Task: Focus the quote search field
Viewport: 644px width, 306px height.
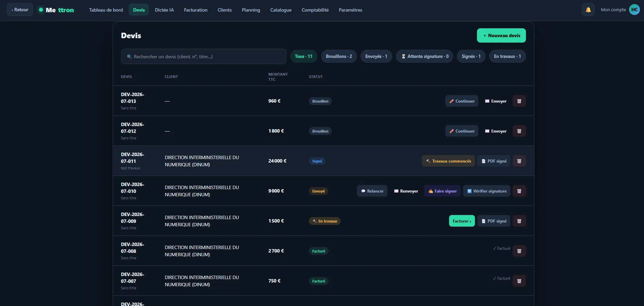Action: [203, 56]
